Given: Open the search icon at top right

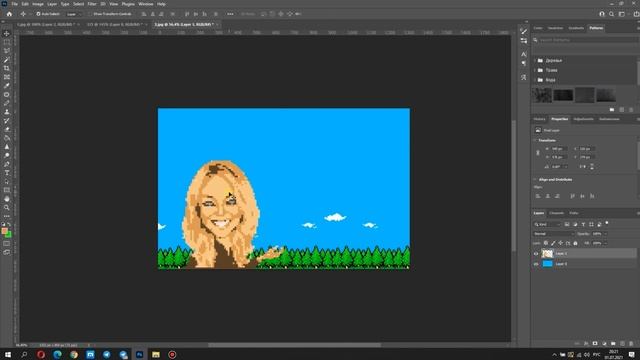Looking at the screenshot, I should point(611,14).
